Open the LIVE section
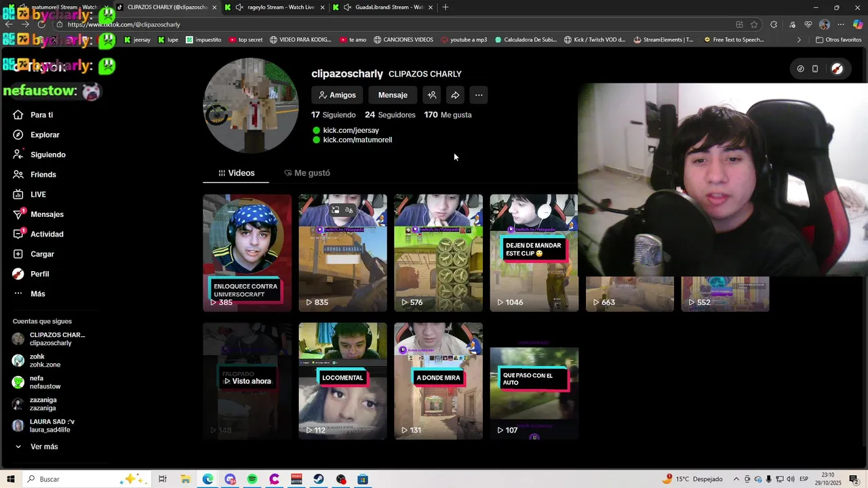Screen dimensions: 868x488 38,195
